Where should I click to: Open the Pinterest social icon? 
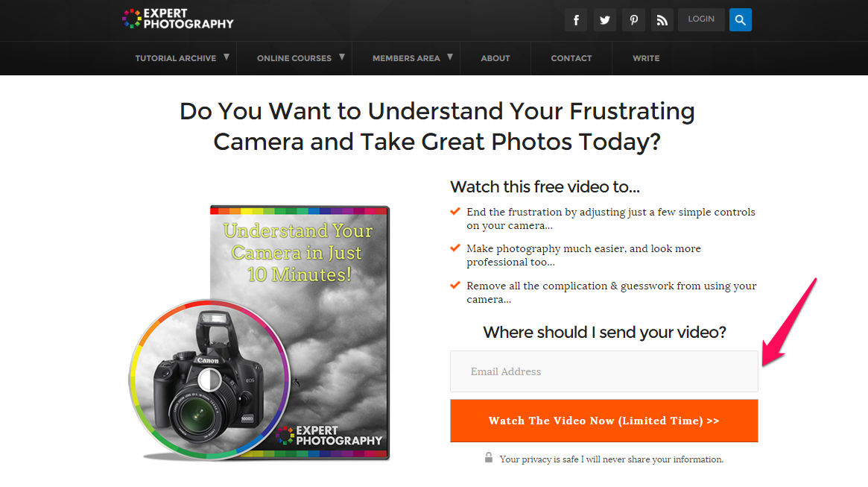633,20
